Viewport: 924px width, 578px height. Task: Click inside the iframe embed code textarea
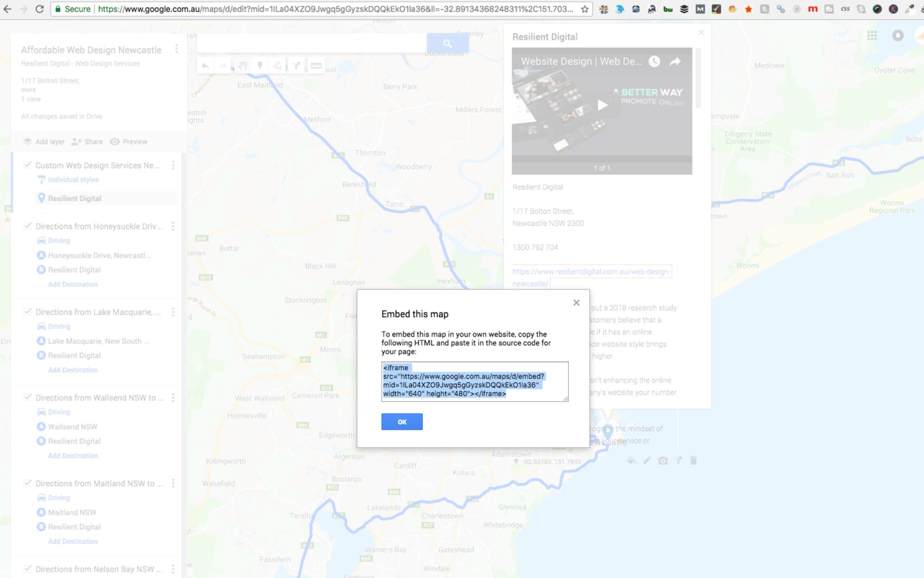[475, 381]
